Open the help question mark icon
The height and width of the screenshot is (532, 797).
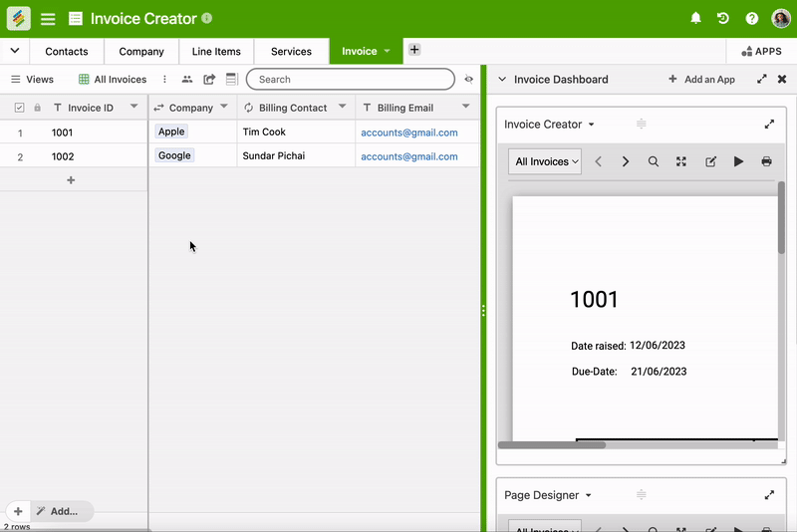[752, 19]
